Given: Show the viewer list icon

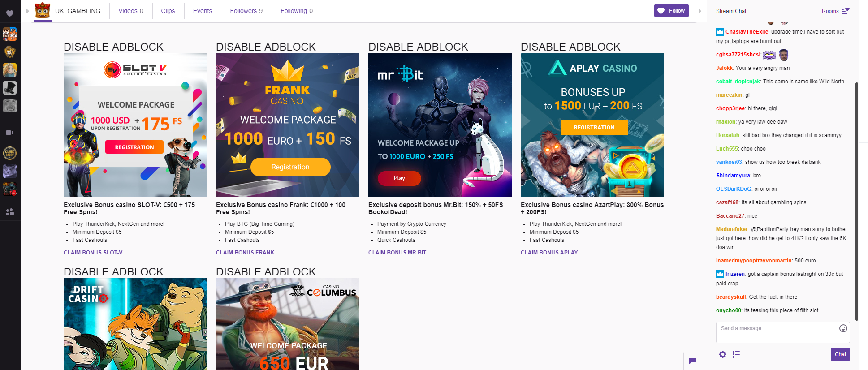Looking at the screenshot, I should click(736, 354).
